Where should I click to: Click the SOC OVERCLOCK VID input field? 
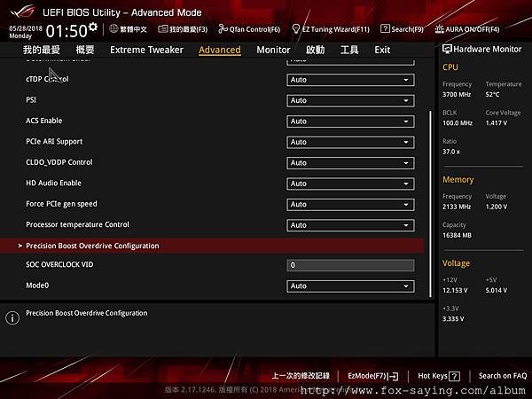(350, 265)
